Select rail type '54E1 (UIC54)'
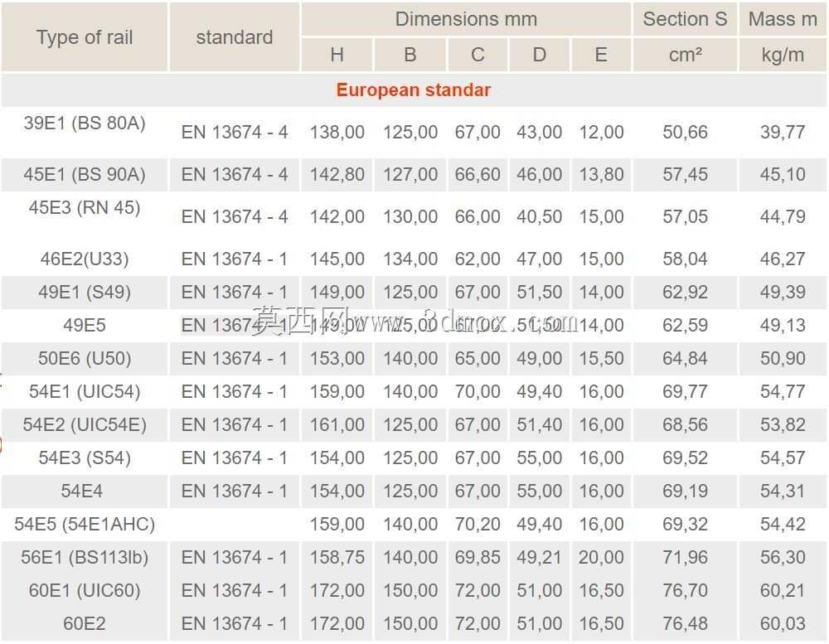The height and width of the screenshot is (644, 829). tap(85, 391)
